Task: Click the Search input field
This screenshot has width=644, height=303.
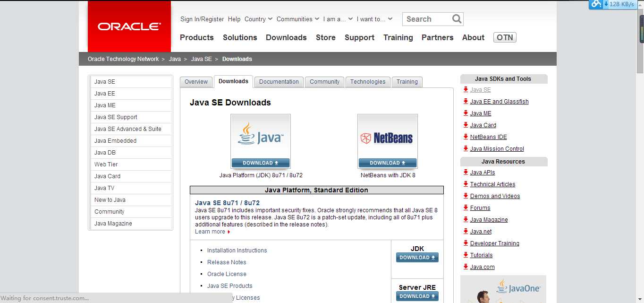Action: (x=427, y=19)
